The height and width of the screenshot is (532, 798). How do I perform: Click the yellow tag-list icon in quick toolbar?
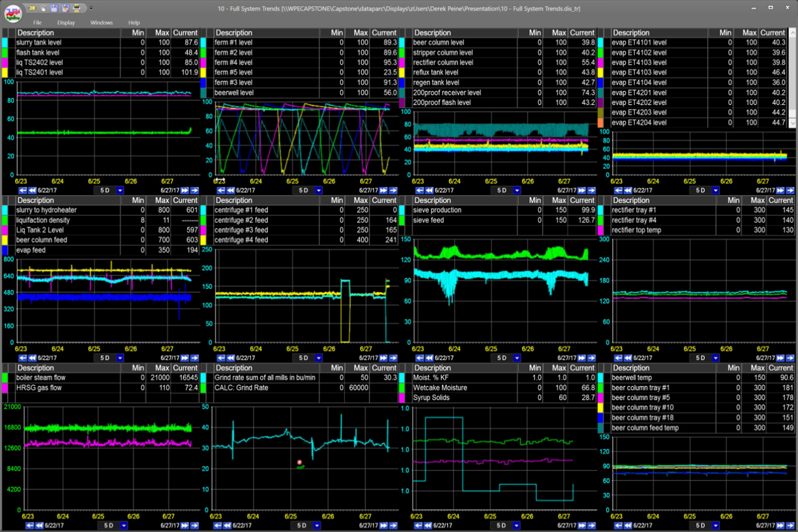(33, 8)
